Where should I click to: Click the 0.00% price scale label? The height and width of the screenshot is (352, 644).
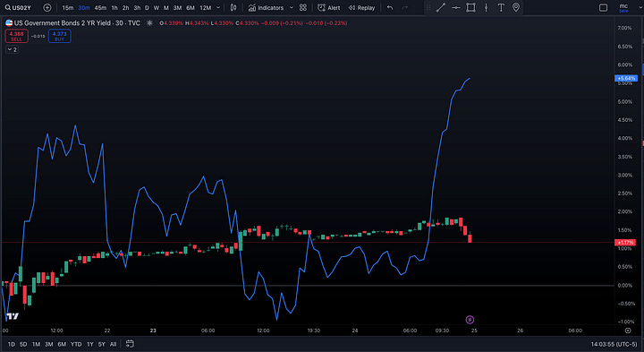[x=624, y=286]
